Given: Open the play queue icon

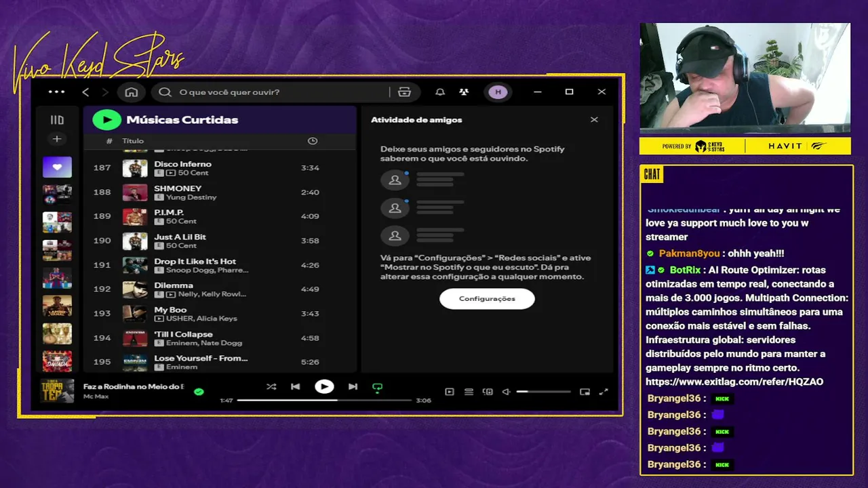Looking at the screenshot, I should (469, 392).
